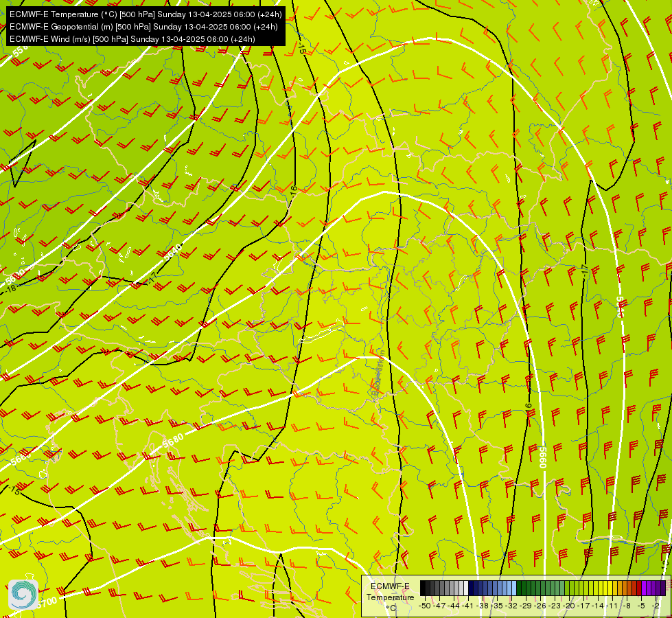Click the -32 legend value

coord(511,606)
